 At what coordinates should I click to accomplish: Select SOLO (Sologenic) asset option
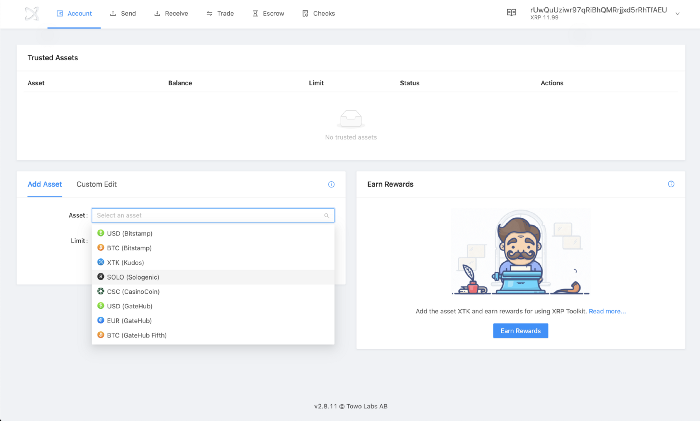click(133, 277)
